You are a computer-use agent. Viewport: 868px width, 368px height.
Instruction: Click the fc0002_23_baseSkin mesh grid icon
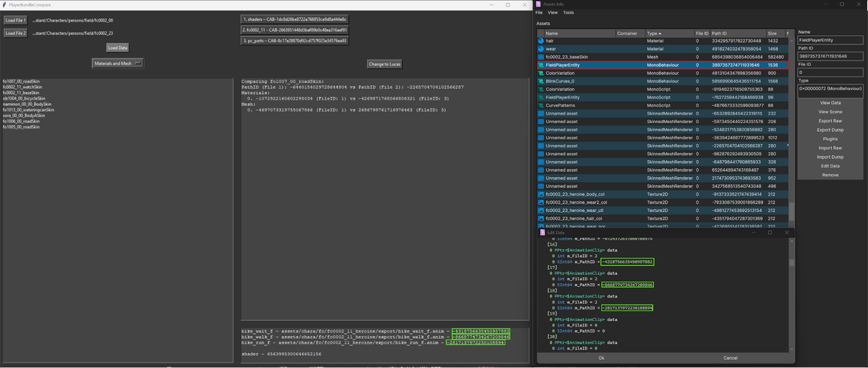coord(541,57)
